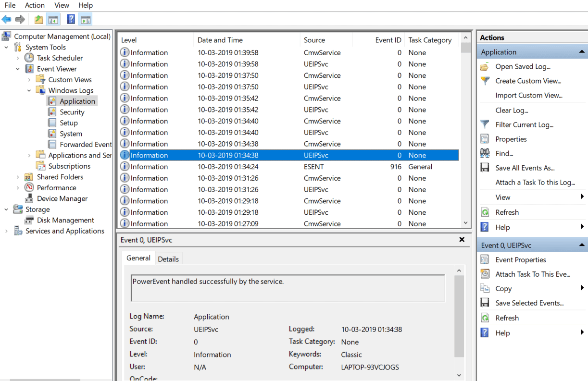Image resolution: width=588 pixels, height=381 pixels.
Task: Click the Task Scheduler clock icon
Action: point(29,58)
